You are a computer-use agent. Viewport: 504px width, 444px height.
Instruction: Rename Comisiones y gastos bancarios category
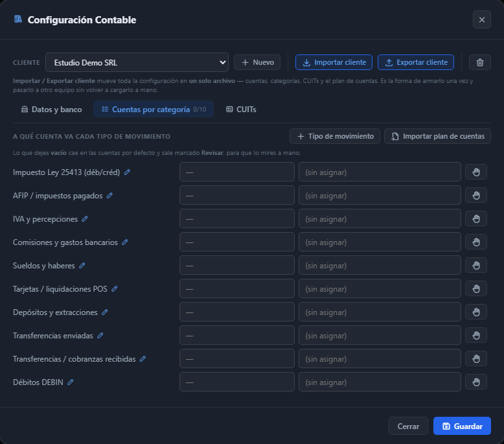click(x=125, y=242)
